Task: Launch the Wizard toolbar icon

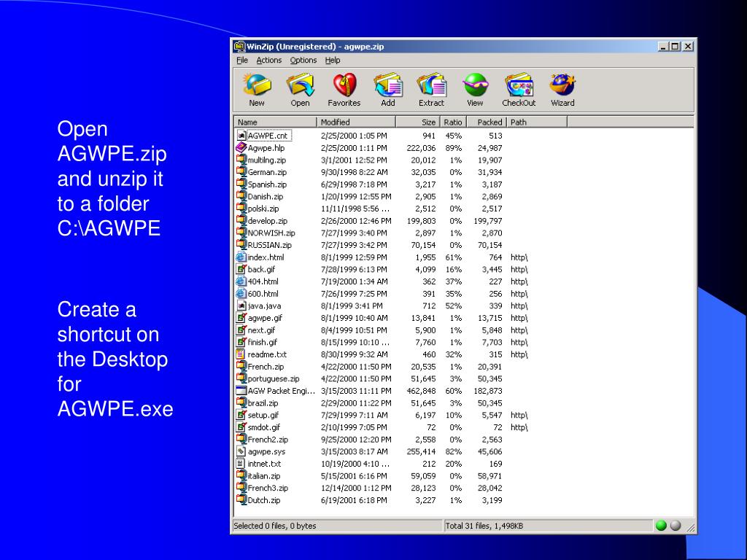Action: (x=562, y=85)
